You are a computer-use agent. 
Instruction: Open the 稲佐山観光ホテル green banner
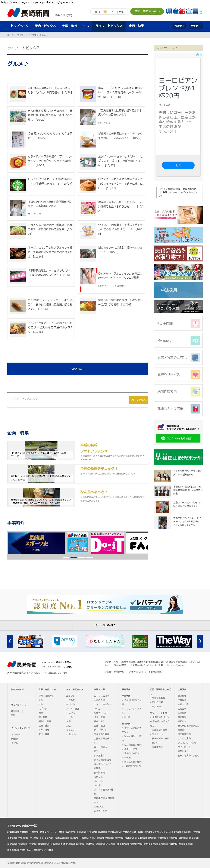click(x=178, y=457)
